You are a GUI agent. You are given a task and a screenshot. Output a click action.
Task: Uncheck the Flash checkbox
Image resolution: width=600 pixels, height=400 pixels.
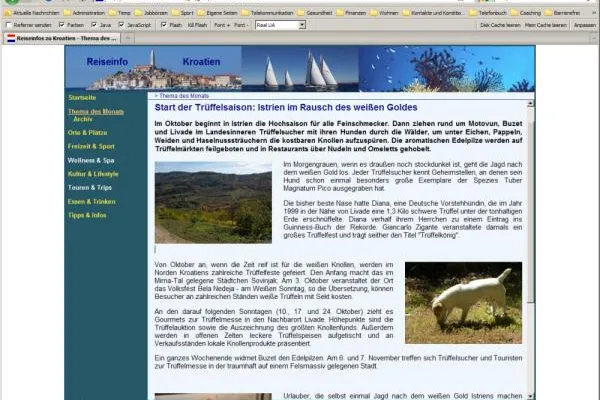click(x=164, y=25)
